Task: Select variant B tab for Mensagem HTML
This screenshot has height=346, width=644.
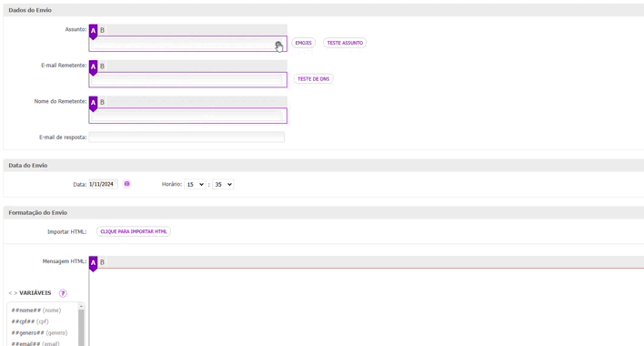Action: (102, 262)
